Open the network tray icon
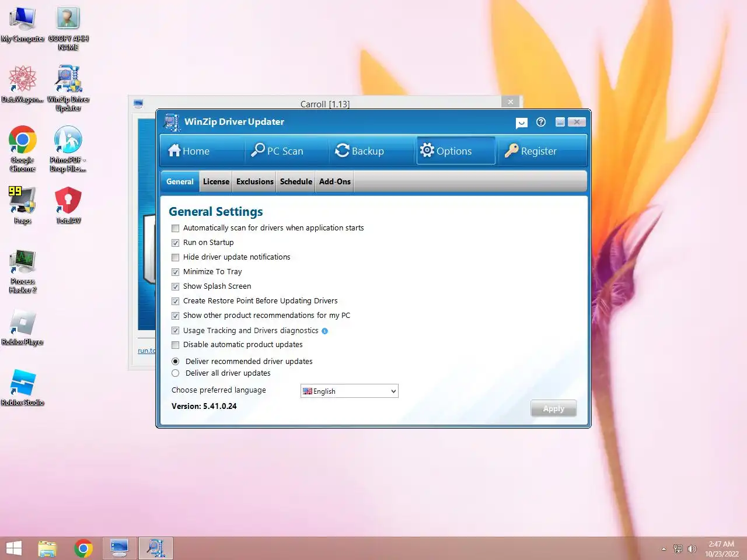 tap(678, 549)
